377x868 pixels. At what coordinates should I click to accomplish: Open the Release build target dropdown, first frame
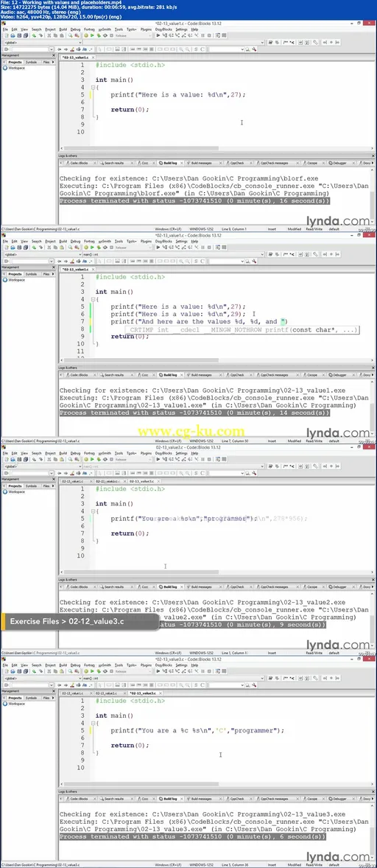pos(133,35)
